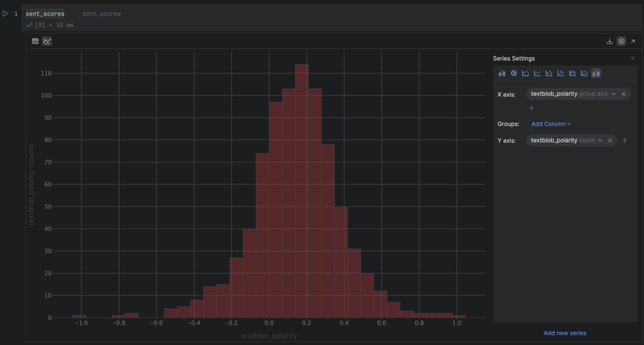The width and height of the screenshot is (644, 345).
Task: Select the highlighted histogram chart type icon
Action: point(596,73)
